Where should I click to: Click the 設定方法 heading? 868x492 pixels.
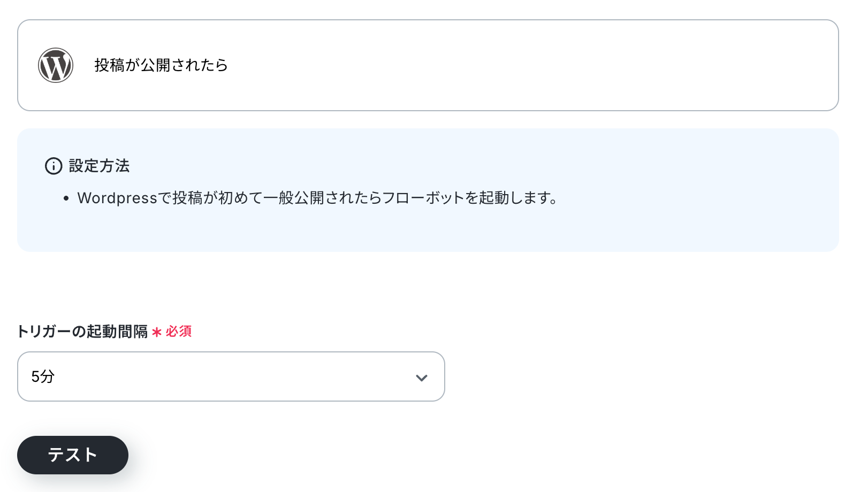coord(100,166)
